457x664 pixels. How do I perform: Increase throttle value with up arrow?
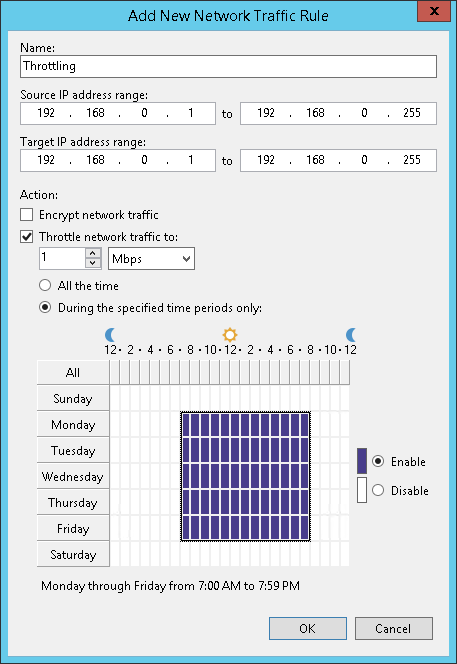[93, 253]
